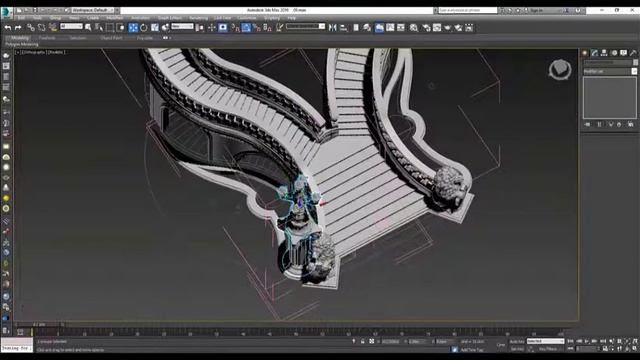The height and width of the screenshot is (360, 640).
Task: Click in the help search field
Action: [468, 10]
